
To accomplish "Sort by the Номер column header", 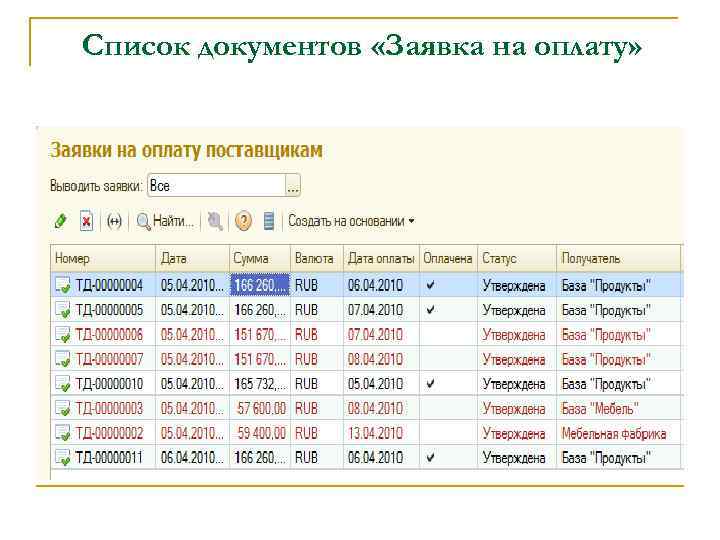I will pos(103,259).
